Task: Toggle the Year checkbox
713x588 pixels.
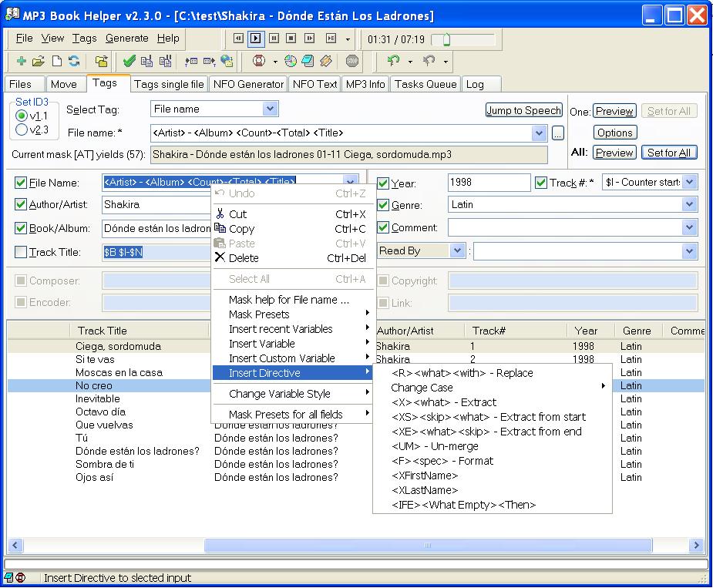Action: tap(383, 183)
